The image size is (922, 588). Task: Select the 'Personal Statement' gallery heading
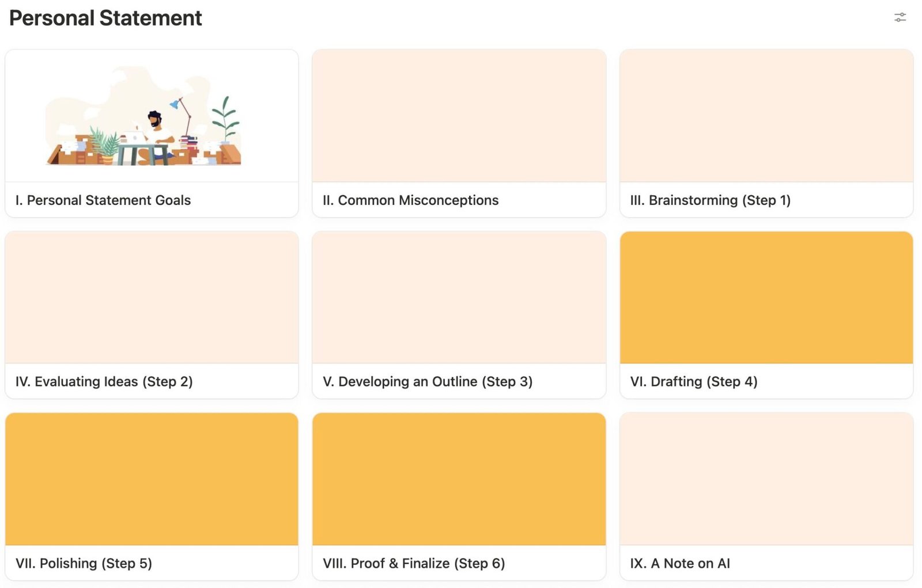coord(105,18)
